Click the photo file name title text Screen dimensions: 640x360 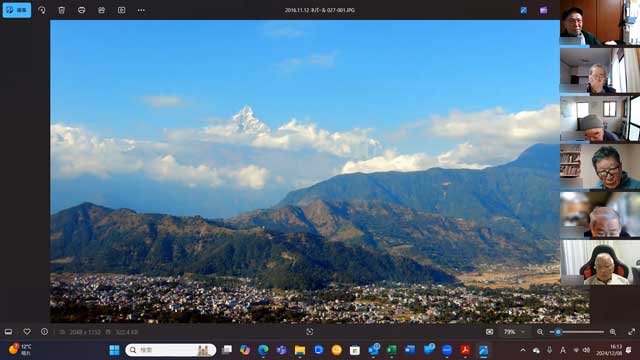(320, 10)
